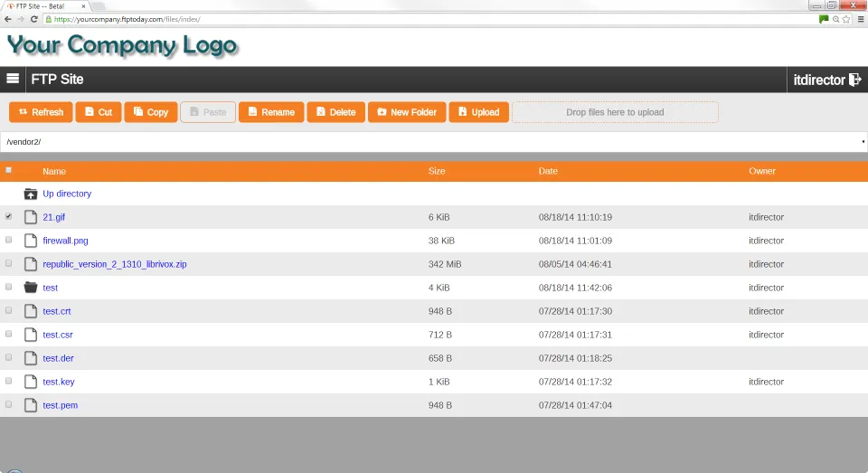Uncheck the 21.gif checkbox
Screen dimensions: 868x473
tap(9, 217)
